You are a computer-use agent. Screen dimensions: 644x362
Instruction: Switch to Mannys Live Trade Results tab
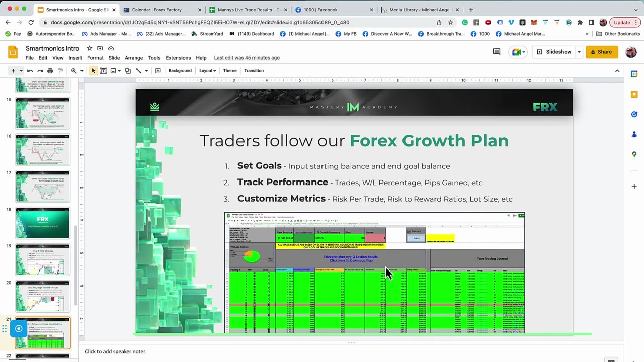point(249,10)
